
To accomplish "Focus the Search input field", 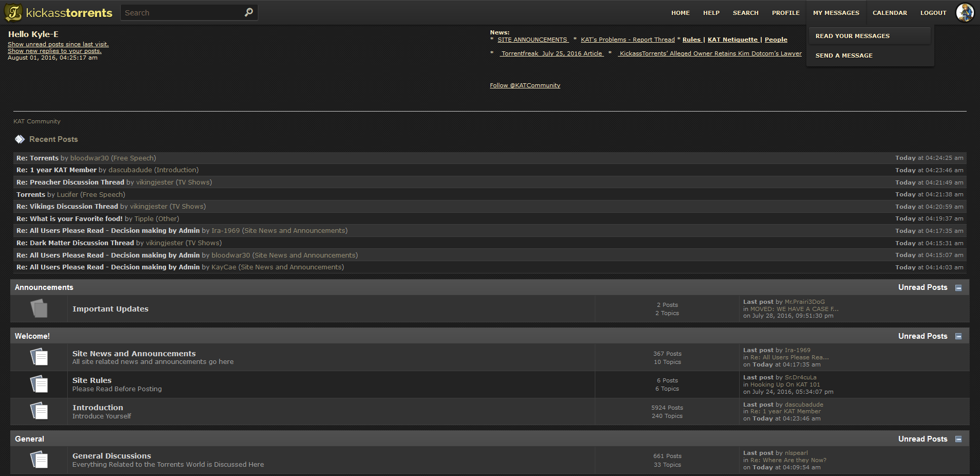I will [182, 12].
